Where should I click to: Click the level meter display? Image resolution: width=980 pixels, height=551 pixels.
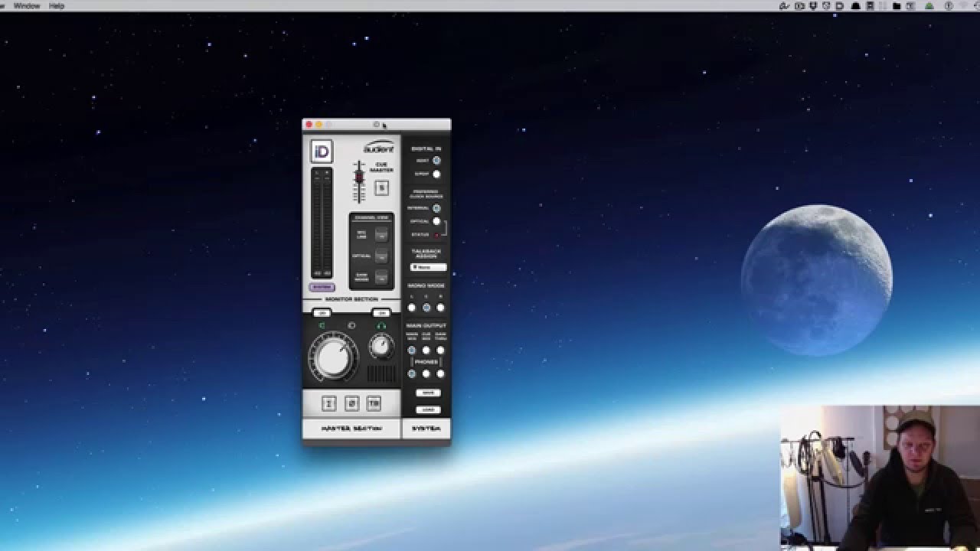[x=322, y=223]
